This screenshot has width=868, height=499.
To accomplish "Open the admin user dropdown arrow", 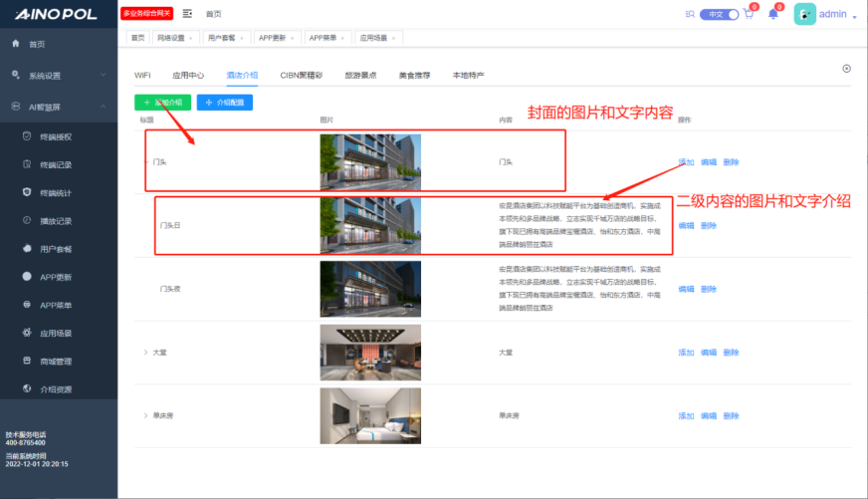I will pyautogui.click(x=854, y=17).
